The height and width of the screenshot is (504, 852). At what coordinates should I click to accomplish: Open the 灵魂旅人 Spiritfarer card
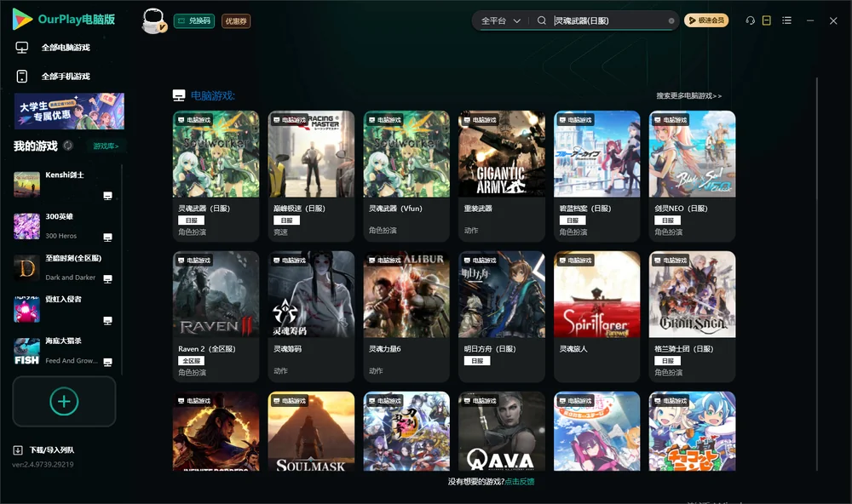[597, 317]
